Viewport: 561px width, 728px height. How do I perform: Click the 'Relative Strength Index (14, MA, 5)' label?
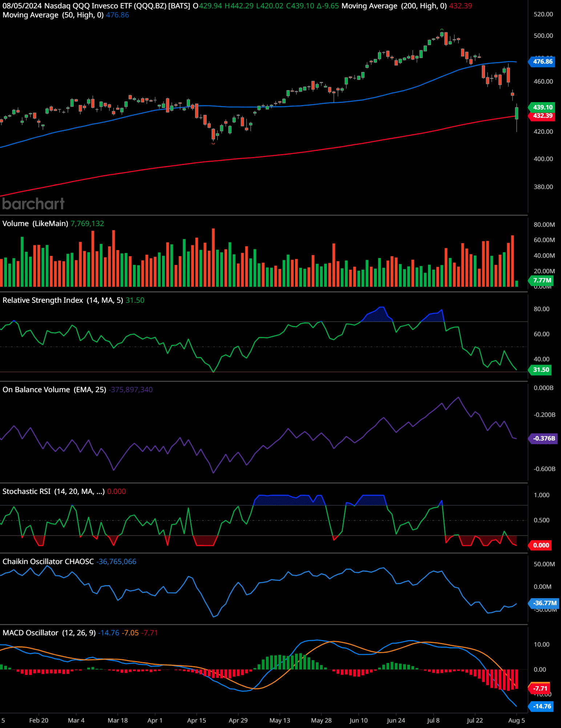[63, 300]
